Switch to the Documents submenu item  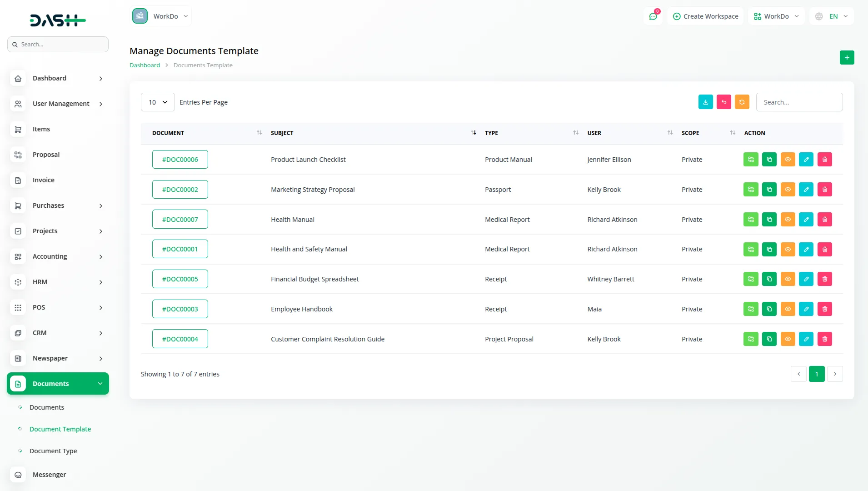click(x=46, y=407)
